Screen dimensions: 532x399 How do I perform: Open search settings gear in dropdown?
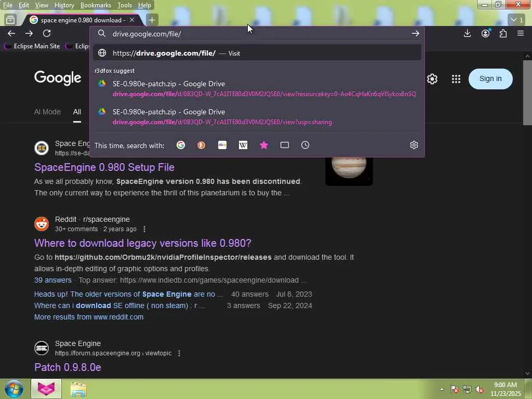click(414, 145)
